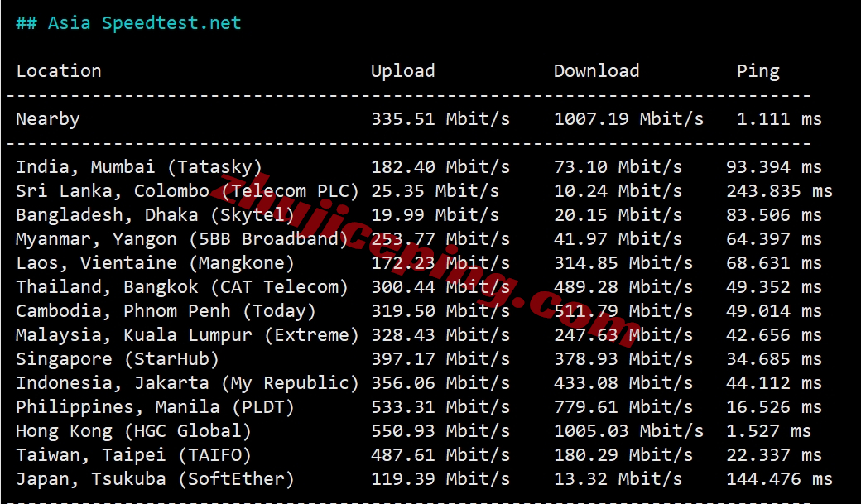Select India download value 73.10 Mbit/s

coord(618,167)
